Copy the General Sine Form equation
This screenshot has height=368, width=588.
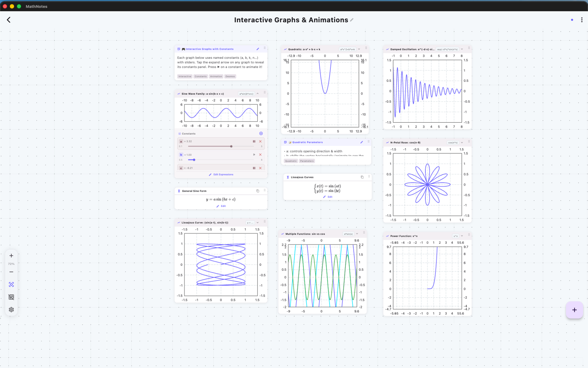(x=258, y=191)
